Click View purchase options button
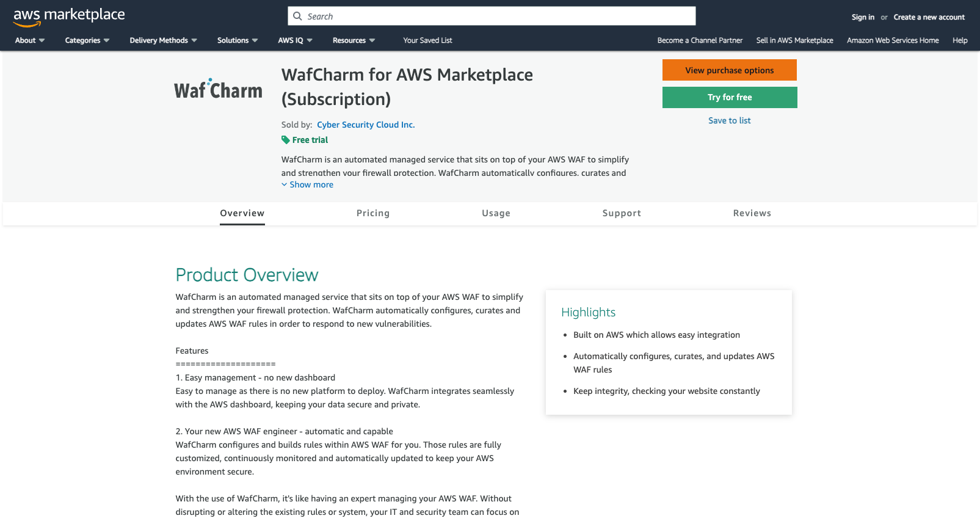980x521 pixels. pyautogui.click(x=730, y=70)
